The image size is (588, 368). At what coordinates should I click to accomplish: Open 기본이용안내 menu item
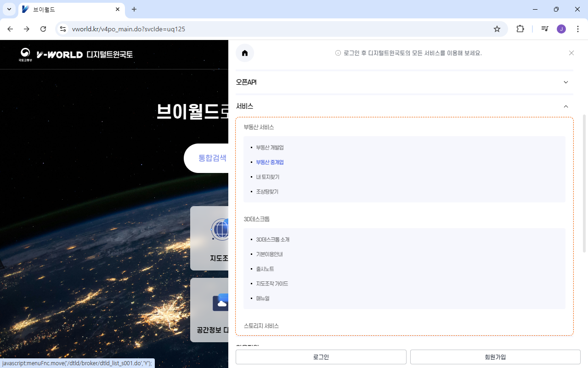(x=269, y=254)
